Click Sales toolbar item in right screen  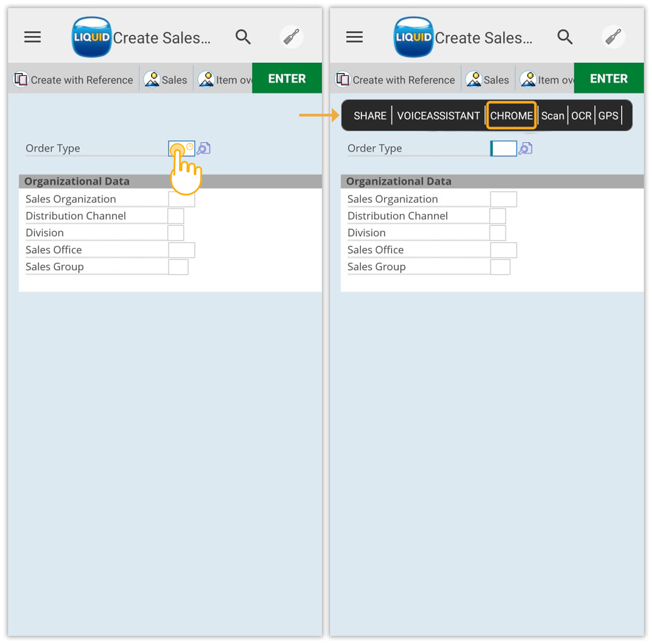(487, 79)
